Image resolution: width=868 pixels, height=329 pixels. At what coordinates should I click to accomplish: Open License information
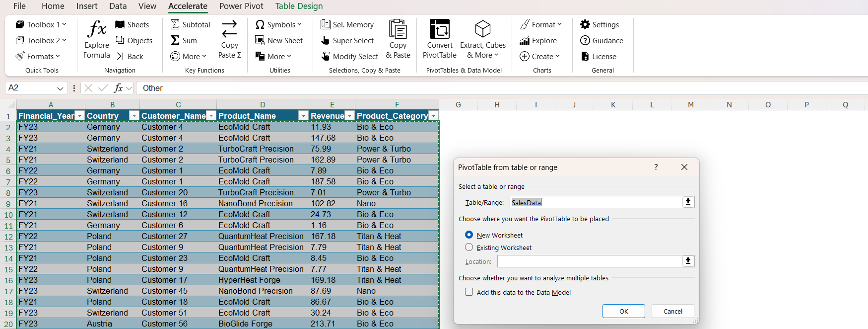[x=598, y=56]
